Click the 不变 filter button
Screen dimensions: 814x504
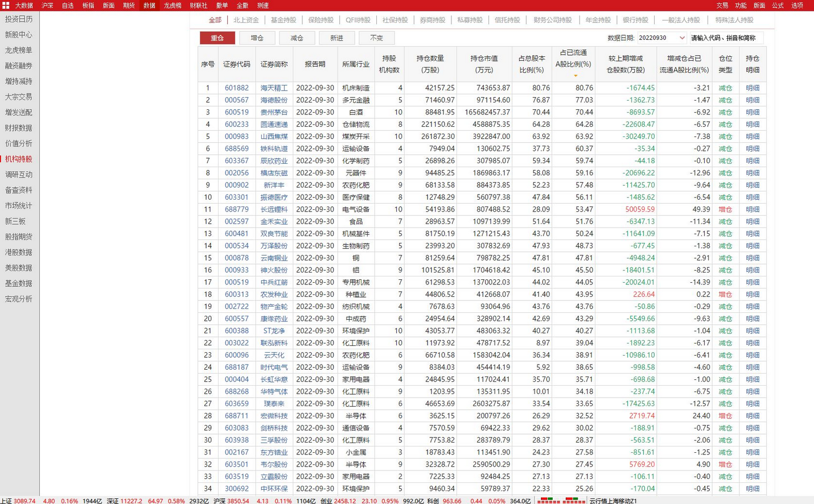tap(376, 38)
